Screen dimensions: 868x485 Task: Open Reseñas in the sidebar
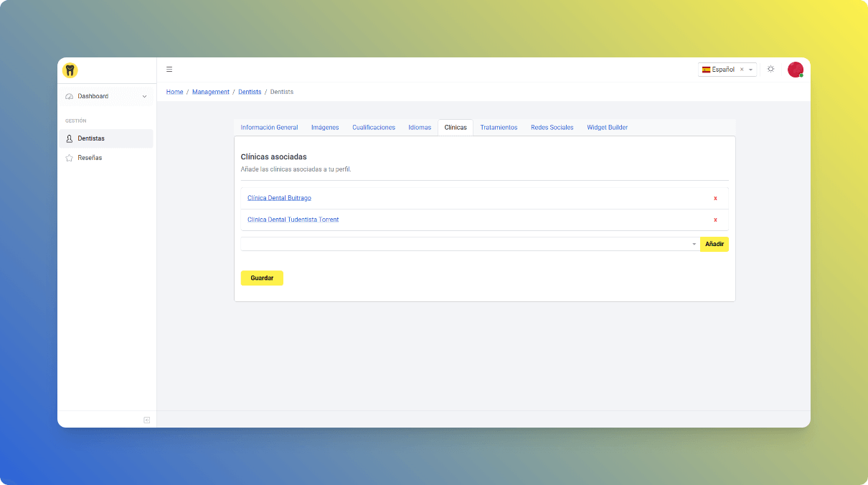tap(90, 158)
